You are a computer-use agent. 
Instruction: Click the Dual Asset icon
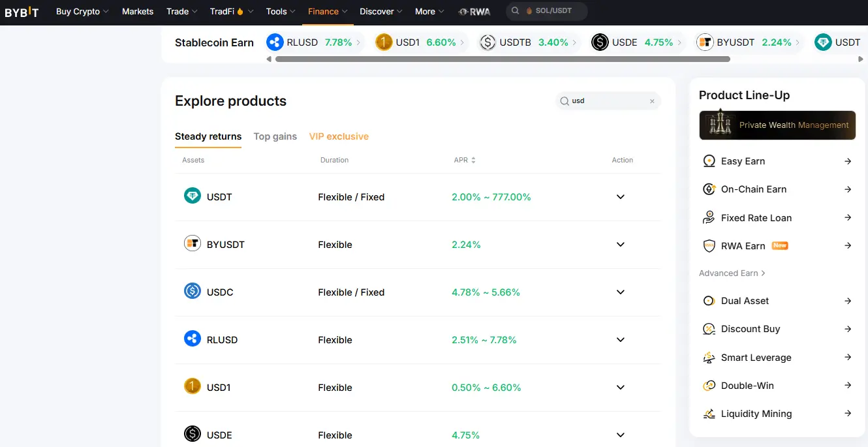[709, 301]
